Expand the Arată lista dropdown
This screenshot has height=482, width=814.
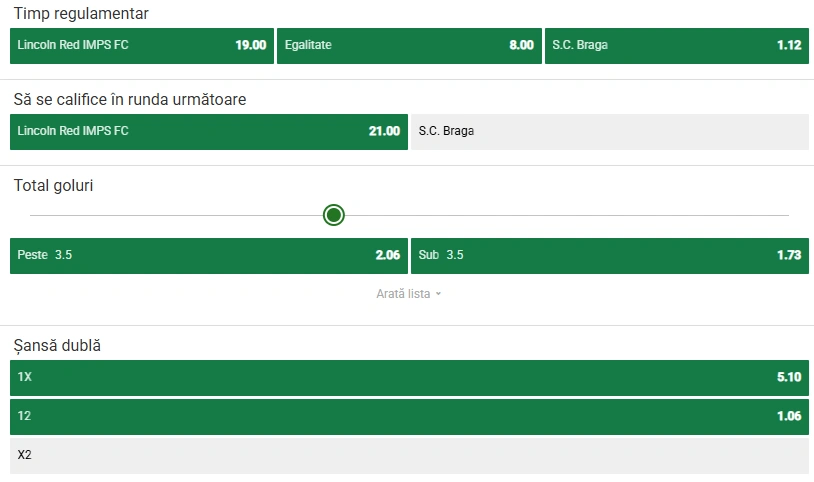pos(409,293)
